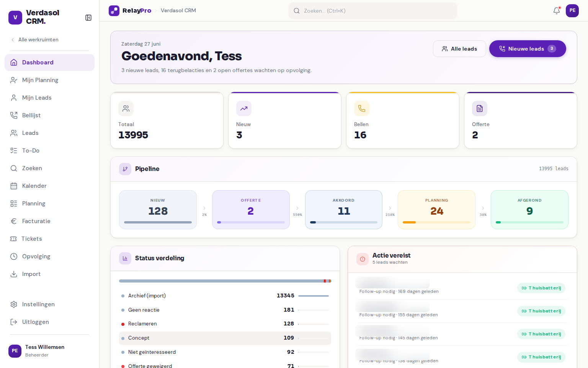588x368 pixels.
Task: Select the AKKOORD 11 pipeline stage
Action: [344, 210]
